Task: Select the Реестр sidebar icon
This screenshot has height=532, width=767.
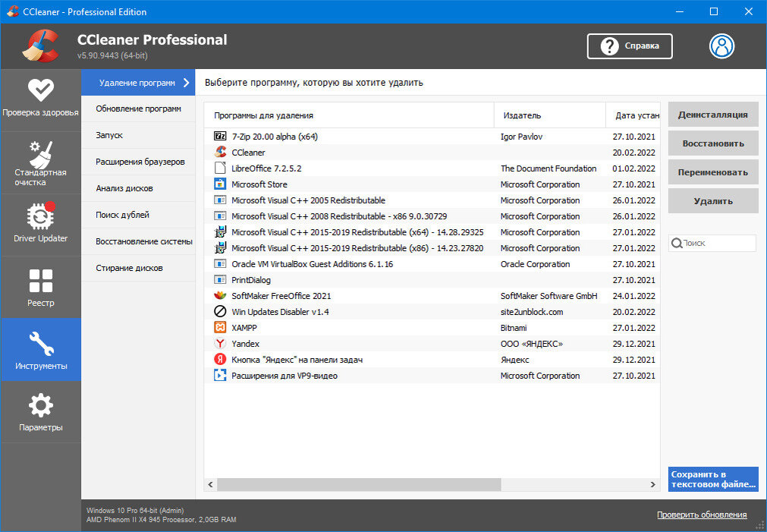Action: click(40, 287)
